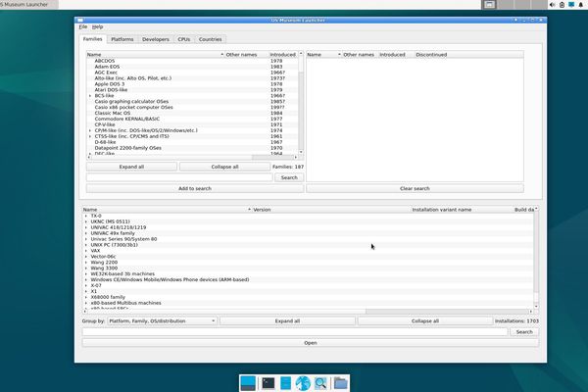
Task: Open the home folder icon in the dock
Action: coord(340,383)
